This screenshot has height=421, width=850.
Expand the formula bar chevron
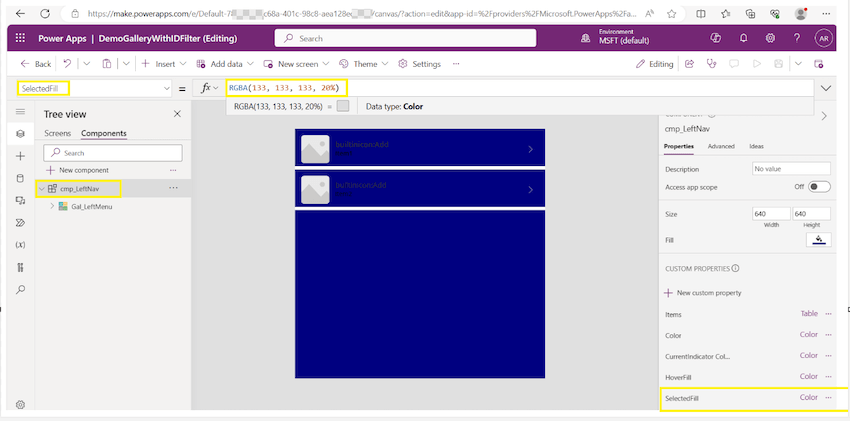(x=826, y=88)
